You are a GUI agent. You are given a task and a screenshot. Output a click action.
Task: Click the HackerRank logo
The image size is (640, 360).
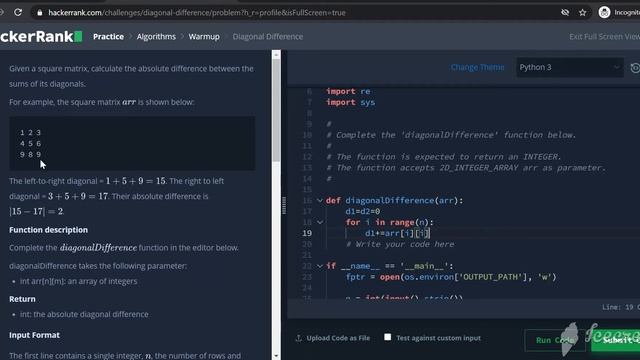(41, 37)
